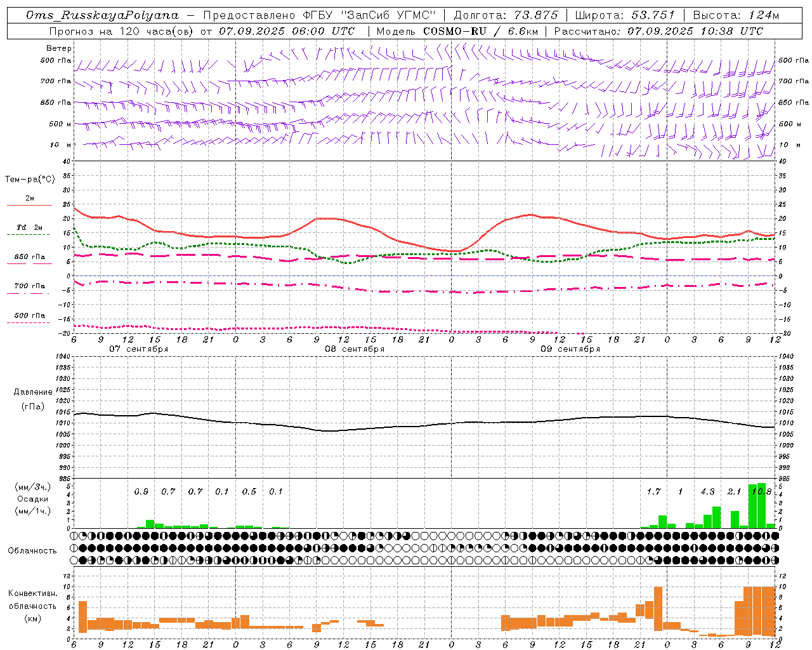
Task: Select the Модель COSMO-RU / 6.6км label
Action: tap(457, 31)
